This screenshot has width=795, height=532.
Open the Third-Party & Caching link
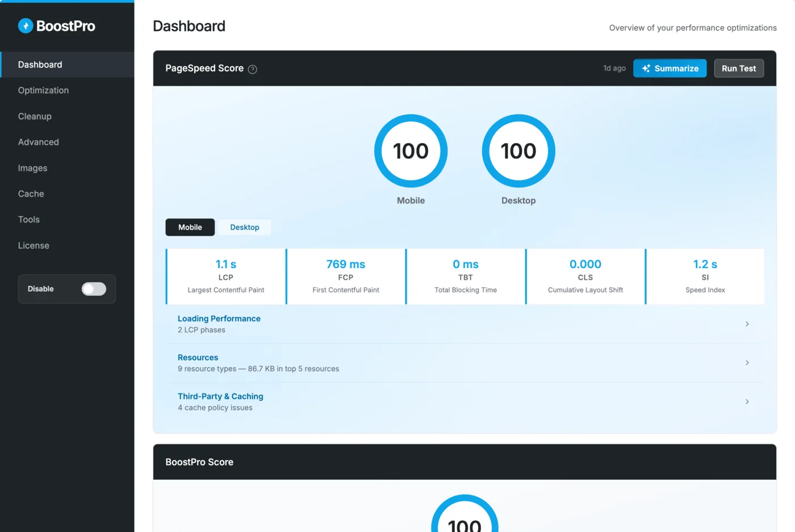tap(220, 396)
